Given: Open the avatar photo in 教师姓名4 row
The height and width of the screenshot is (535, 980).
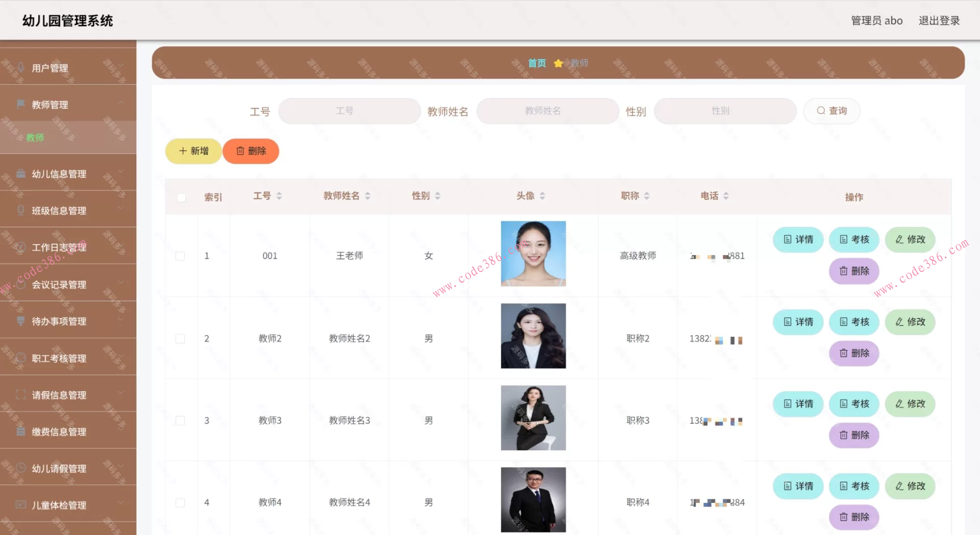Looking at the screenshot, I should [x=533, y=500].
